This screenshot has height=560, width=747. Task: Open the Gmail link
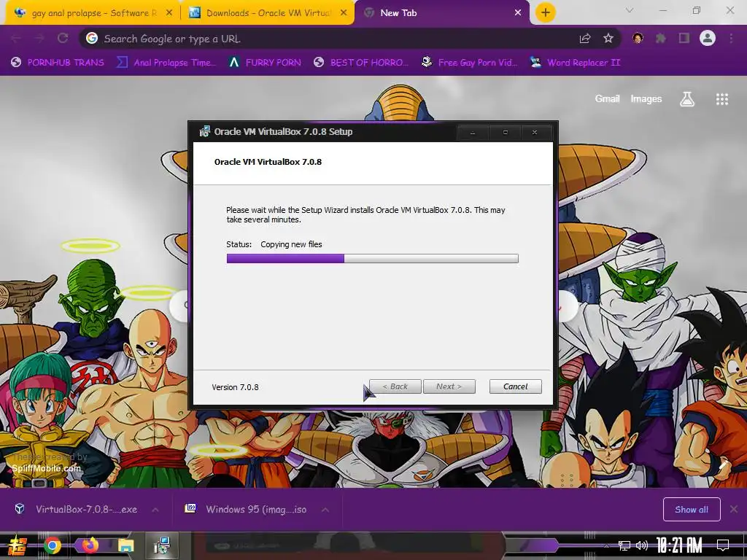pos(607,98)
